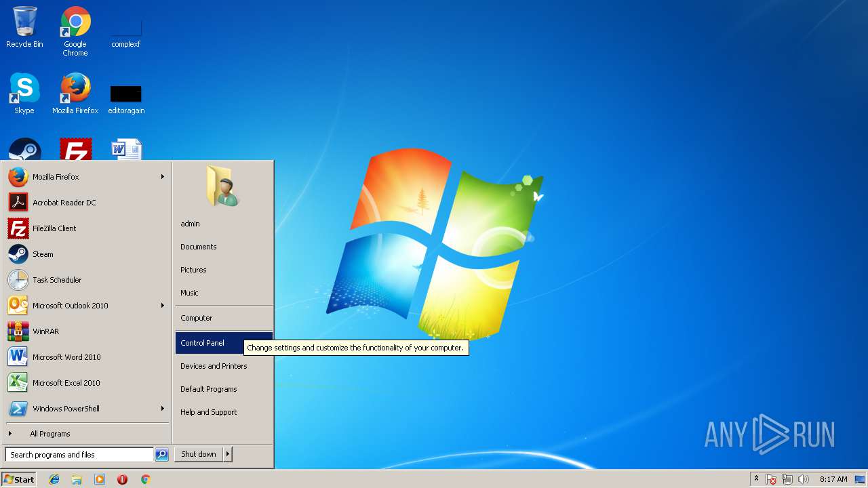Select Acrobat Reader DC text entry

(x=64, y=203)
